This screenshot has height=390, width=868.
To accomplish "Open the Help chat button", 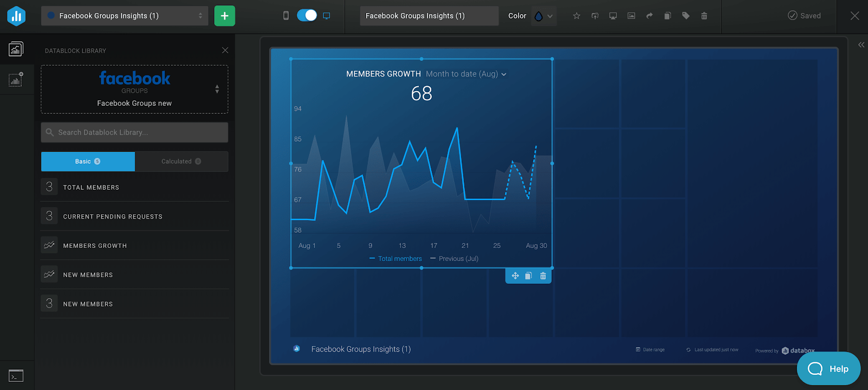I will [828, 369].
